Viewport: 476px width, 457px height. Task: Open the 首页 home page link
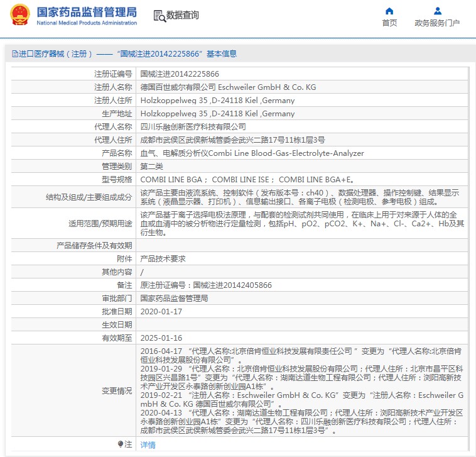(x=389, y=23)
